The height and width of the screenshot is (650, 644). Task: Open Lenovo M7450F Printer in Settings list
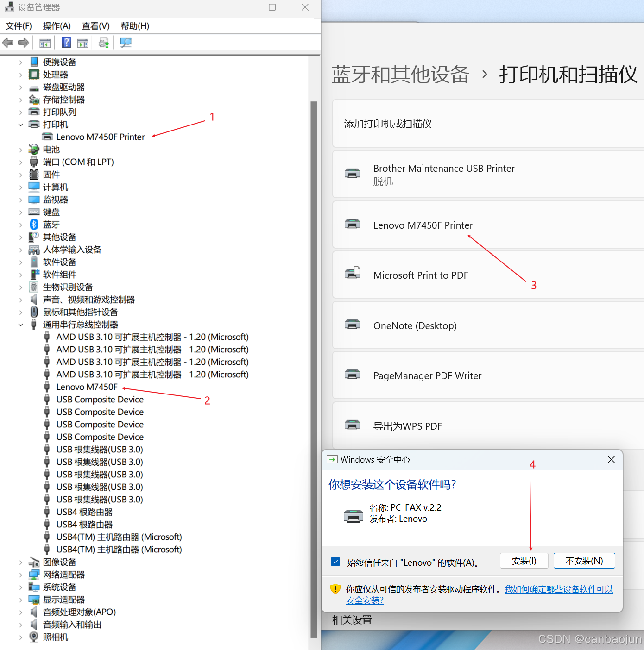pyautogui.click(x=488, y=225)
